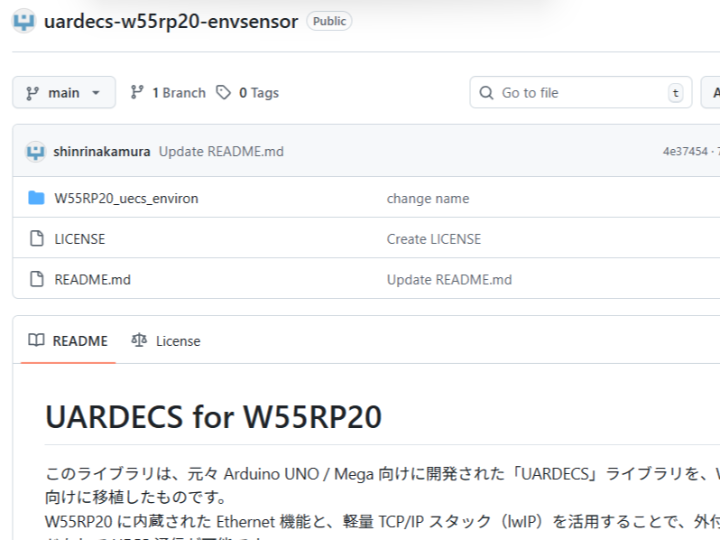Click the shinrinakamura commit author avatar

pos(36,152)
